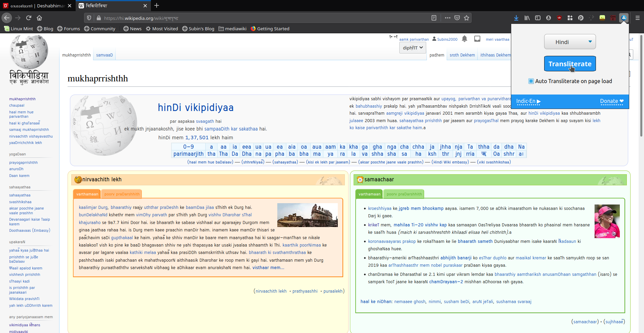644x333 pixels.
Task: Open the Downloads panel
Action: [516, 18]
